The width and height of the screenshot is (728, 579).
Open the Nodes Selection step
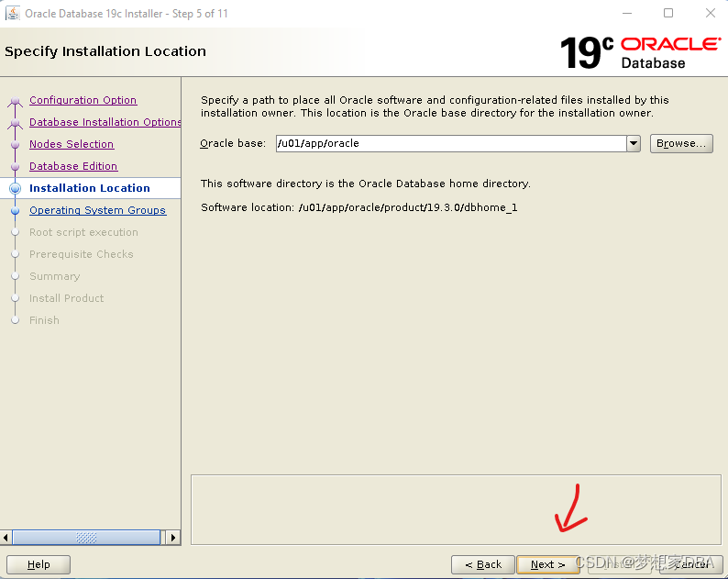click(72, 144)
